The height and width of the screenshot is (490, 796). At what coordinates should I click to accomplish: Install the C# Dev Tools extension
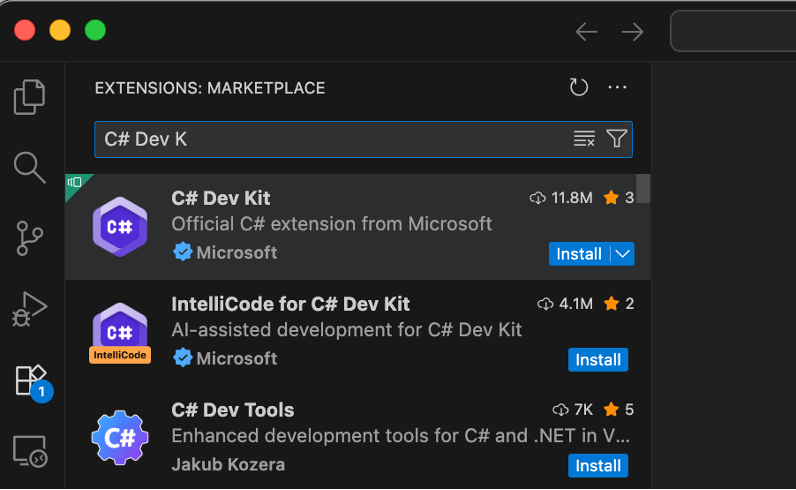point(598,466)
